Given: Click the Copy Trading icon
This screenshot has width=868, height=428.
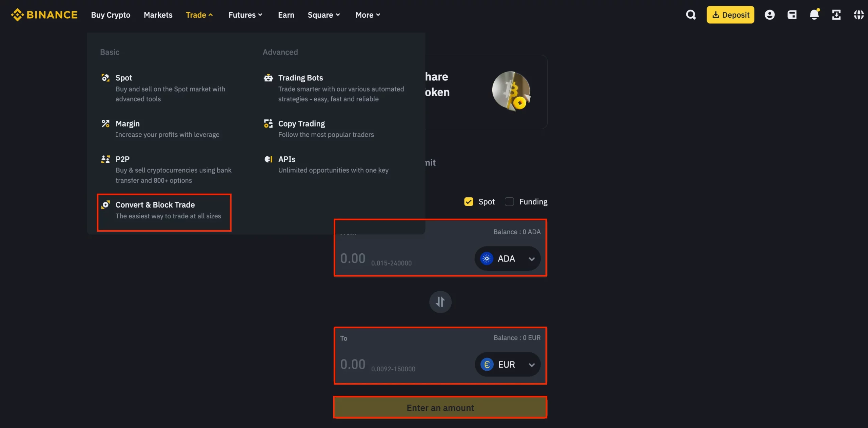Looking at the screenshot, I should tap(268, 123).
